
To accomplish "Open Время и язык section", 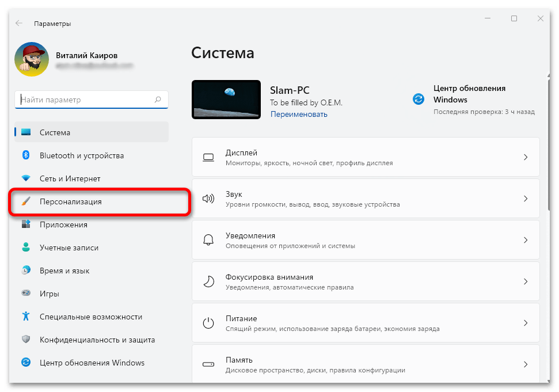I will click(x=92, y=271).
